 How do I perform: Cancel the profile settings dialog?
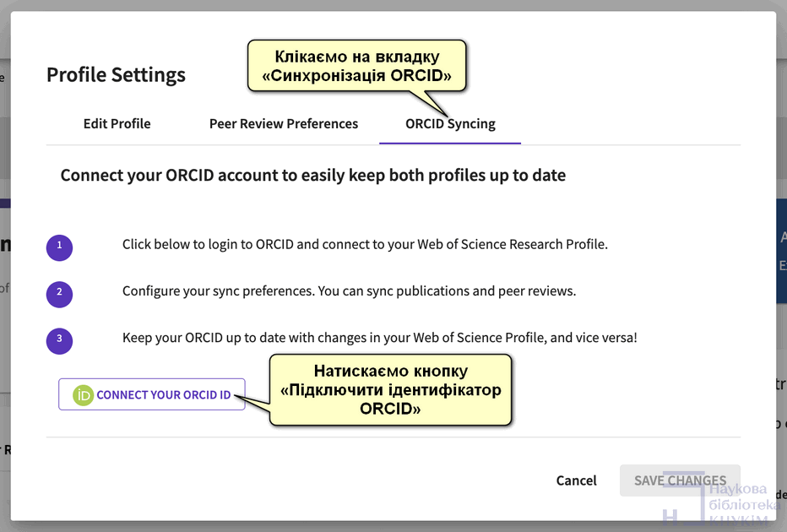pyautogui.click(x=576, y=480)
